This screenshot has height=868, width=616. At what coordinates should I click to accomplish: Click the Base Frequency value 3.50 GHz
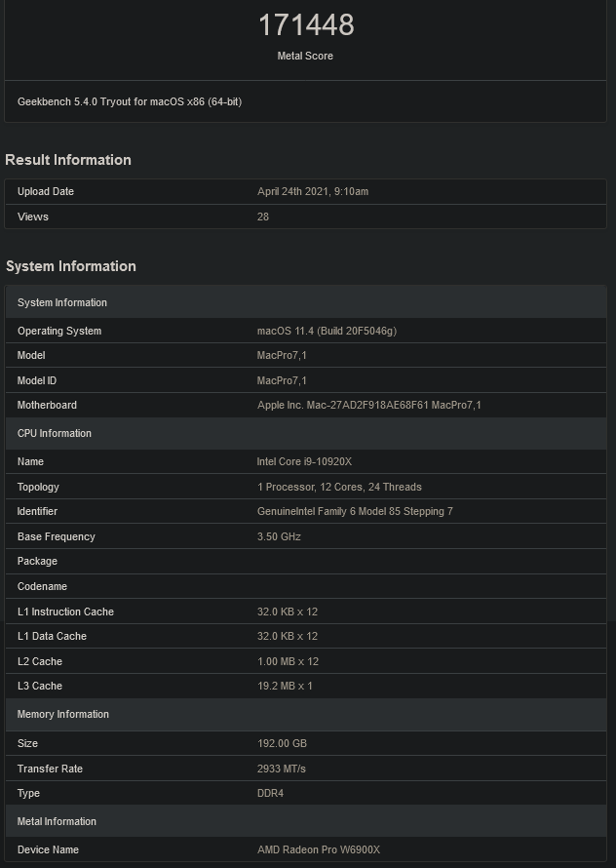(x=279, y=536)
